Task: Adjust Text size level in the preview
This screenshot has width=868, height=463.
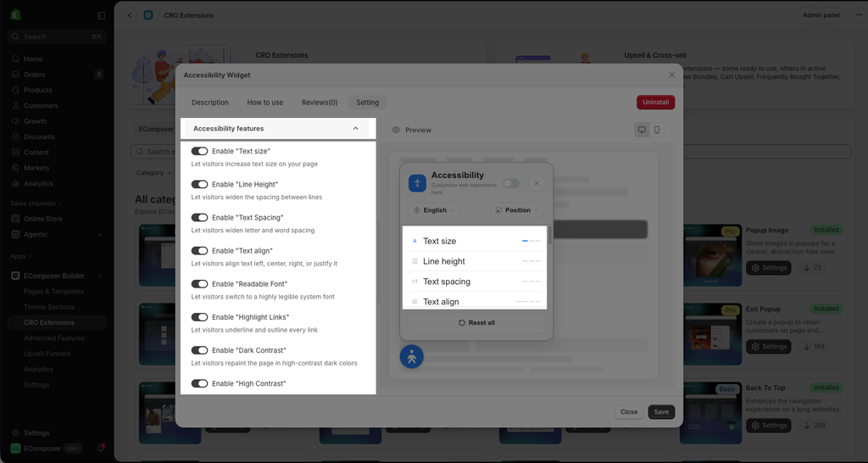Action: point(531,241)
